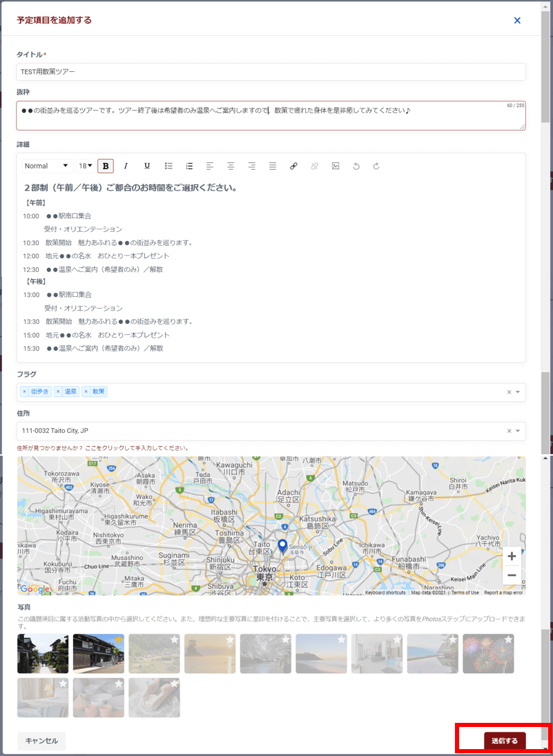
Task: Click the タイトル input field
Action: point(271,72)
